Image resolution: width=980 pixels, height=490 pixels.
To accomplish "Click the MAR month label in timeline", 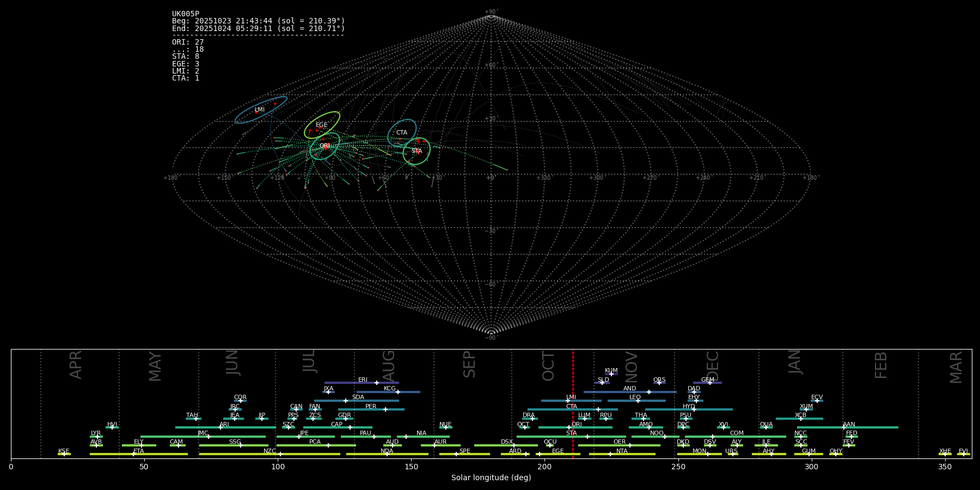I will click(x=956, y=367).
